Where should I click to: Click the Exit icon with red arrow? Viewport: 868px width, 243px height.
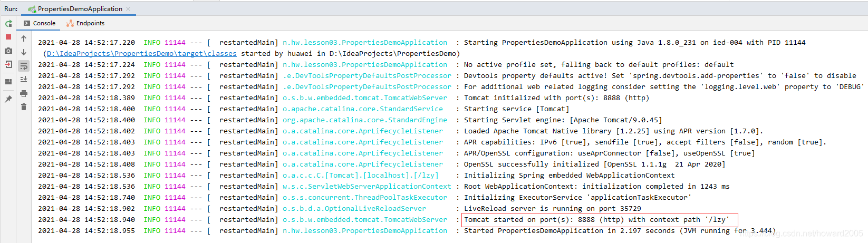click(8, 64)
